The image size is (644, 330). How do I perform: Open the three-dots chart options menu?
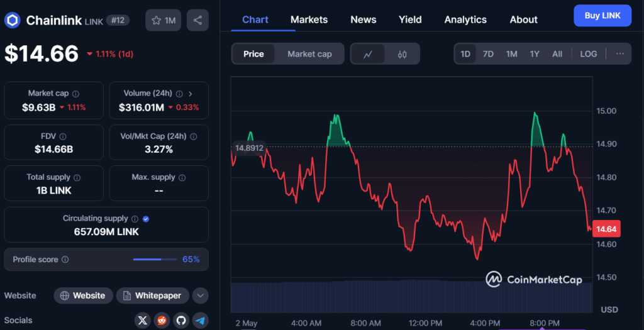pyautogui.click(x=619, y=54)
